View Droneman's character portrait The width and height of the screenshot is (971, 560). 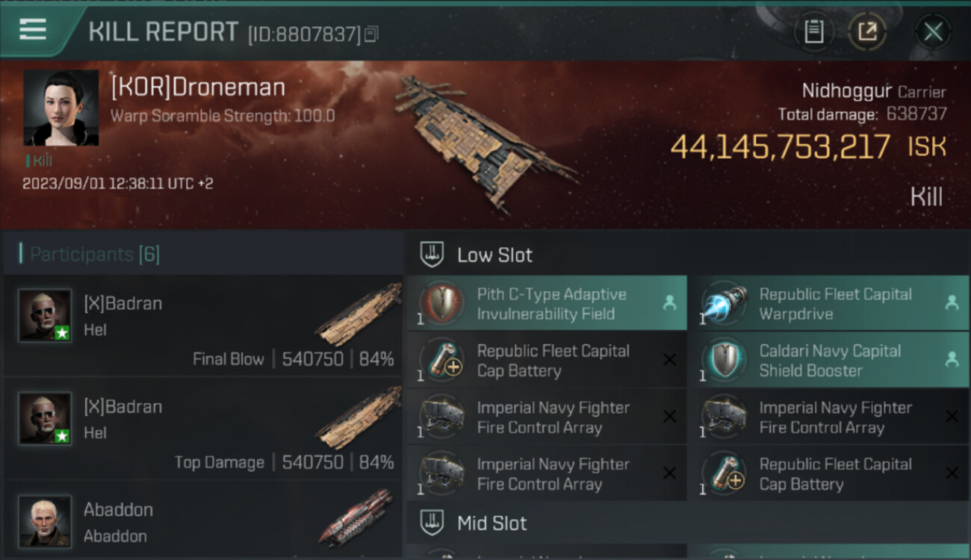tap(61, 108)
